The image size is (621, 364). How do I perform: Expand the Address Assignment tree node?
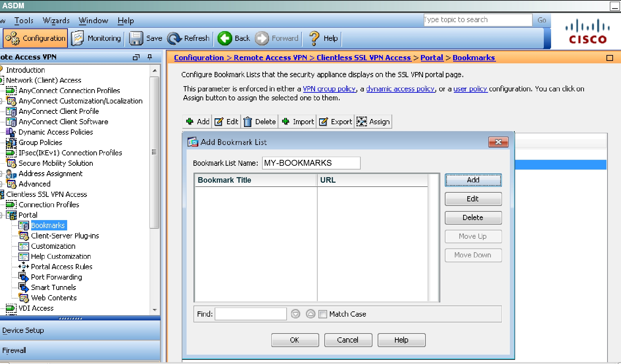coord(2,174)
